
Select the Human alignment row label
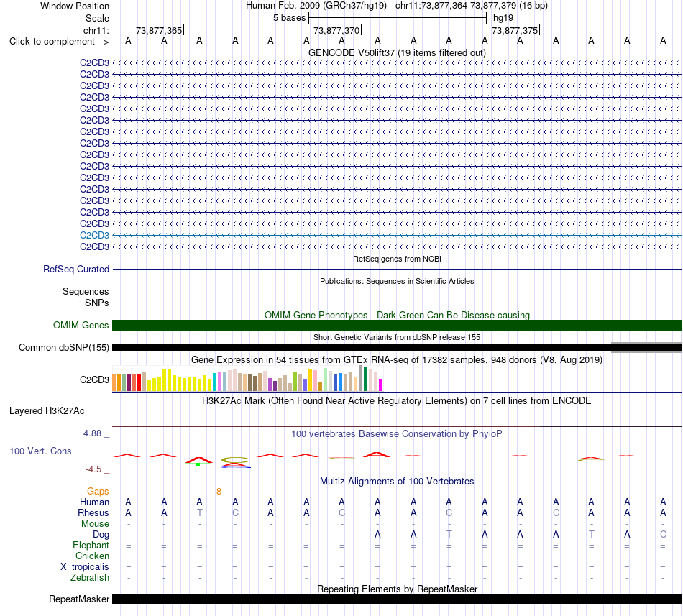(94, 502)
